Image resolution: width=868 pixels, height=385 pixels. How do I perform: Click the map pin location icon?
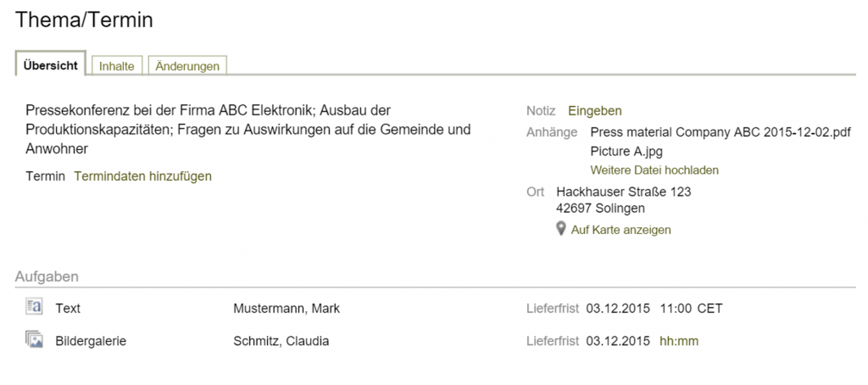[x=561, y=229]
